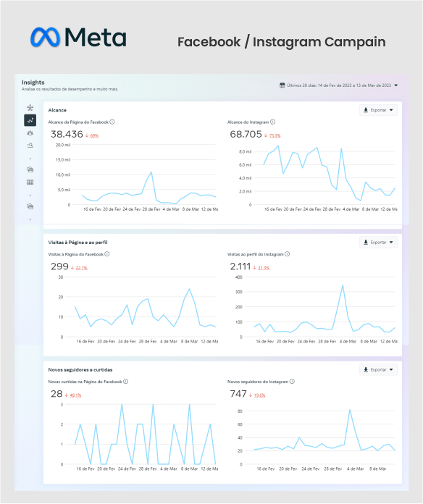
Task: Select the highlighted Results trend-line sidebar icon
Action: [30, 120]
